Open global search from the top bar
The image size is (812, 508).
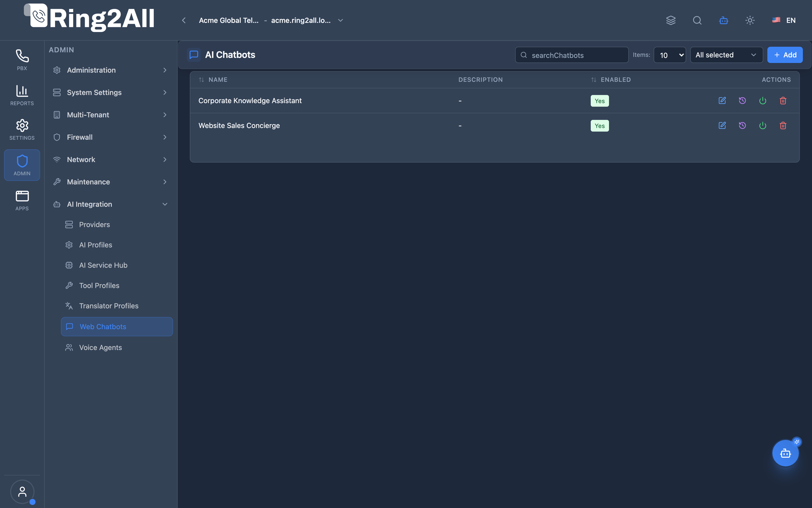coord(697,20)
